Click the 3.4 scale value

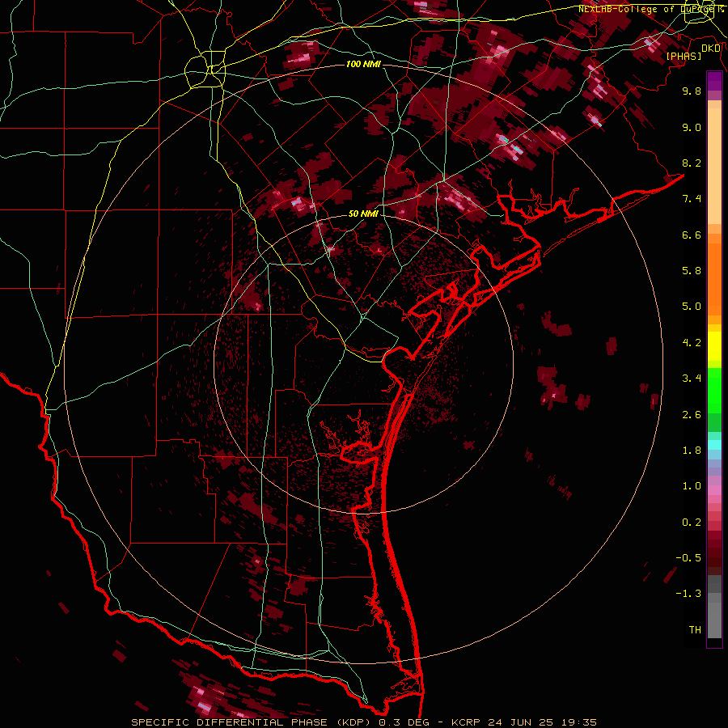click(x=692, y=379)
